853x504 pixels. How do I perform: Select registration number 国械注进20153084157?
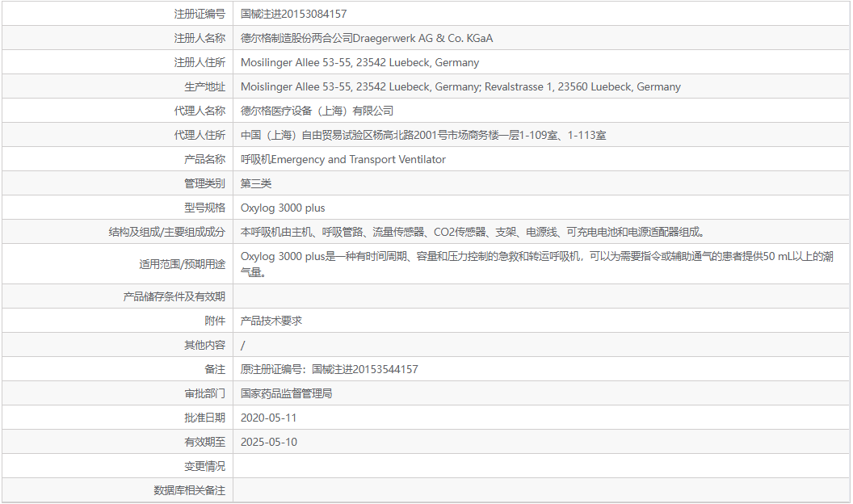pyautogui.click(x=294, y=15)
